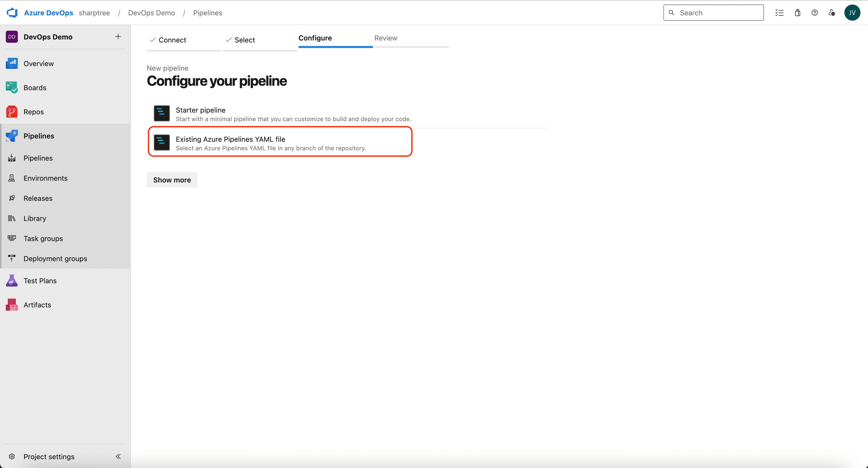This screenshot has width=868, height=468.
Task: Open the Marketplace shopping bag icon
Action: click(x=798, y=13)
